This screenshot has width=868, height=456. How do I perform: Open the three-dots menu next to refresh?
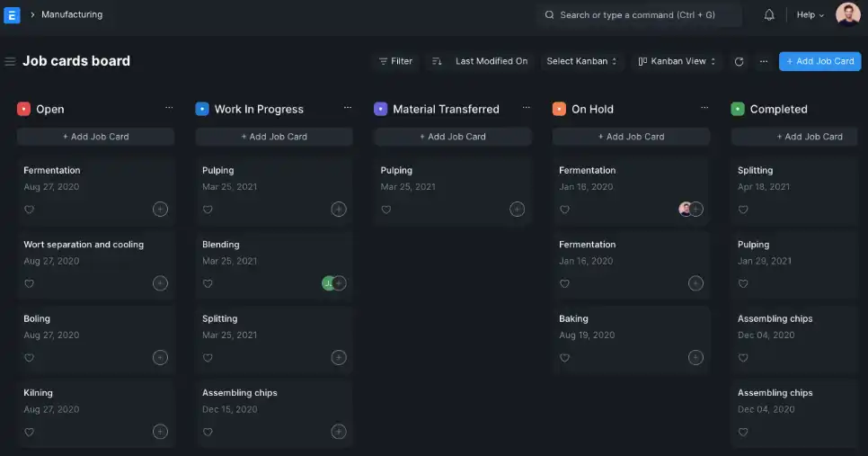[764, 61]
